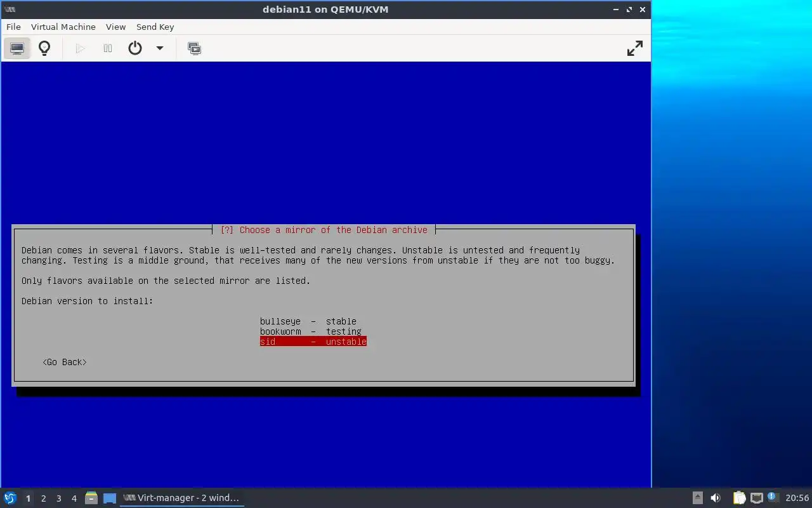The image size is (812, 508).
Task: Click the show desktop blue icon
Action: pyautogui.click(x=110, y=498)
